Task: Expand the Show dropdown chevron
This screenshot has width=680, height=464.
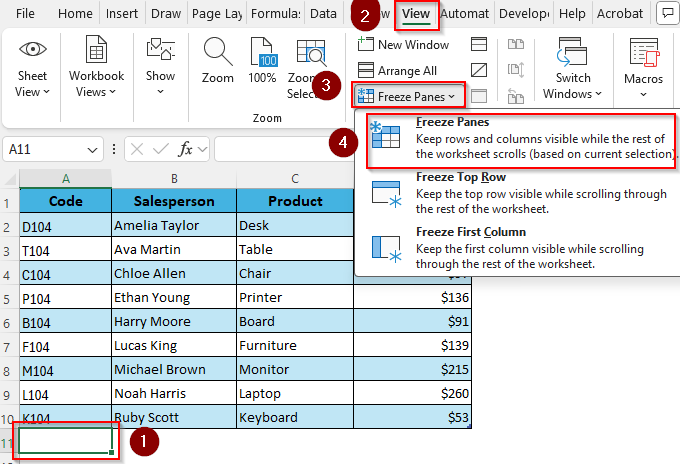Action: 160,91
